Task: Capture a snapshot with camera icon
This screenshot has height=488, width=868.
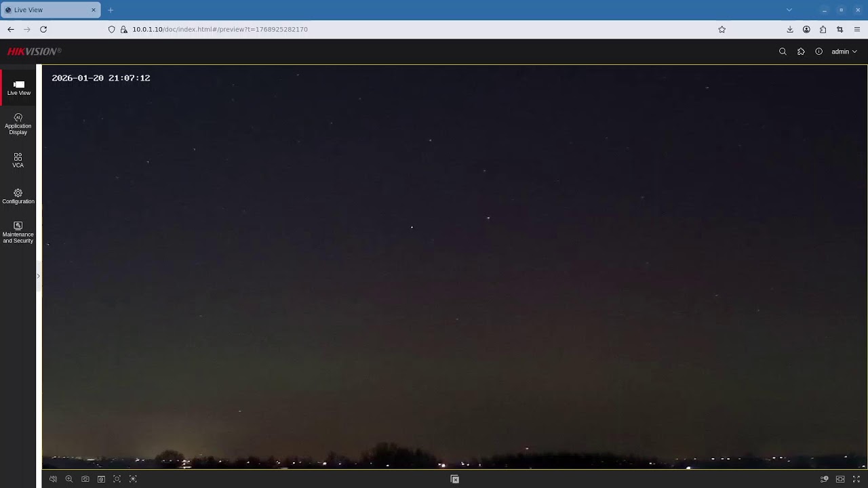Action: coord(85,479)
